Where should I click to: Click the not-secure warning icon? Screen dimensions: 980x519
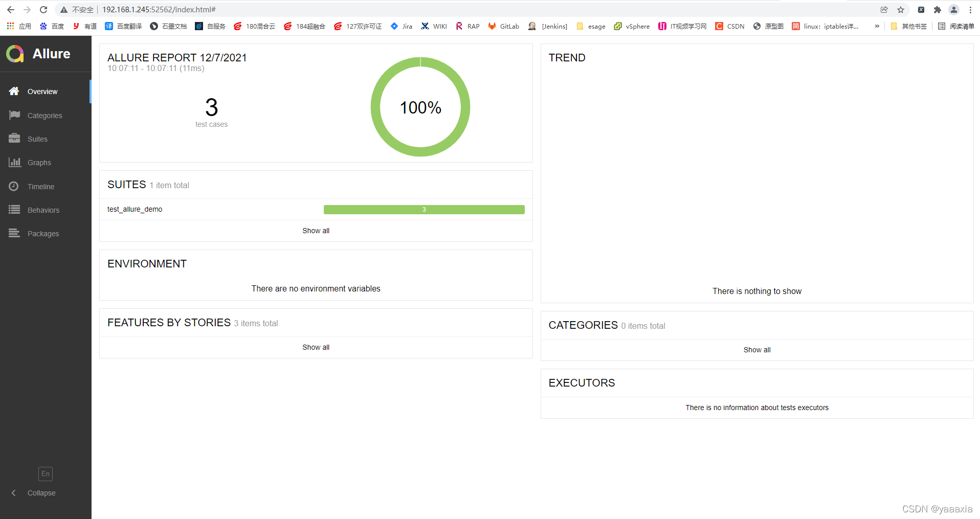tap(64, 10)
